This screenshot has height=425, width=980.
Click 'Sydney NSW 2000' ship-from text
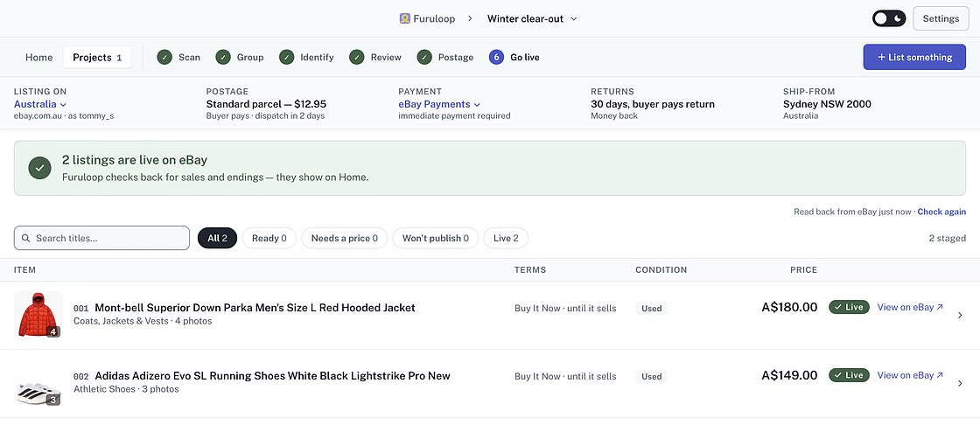(827, 104)
